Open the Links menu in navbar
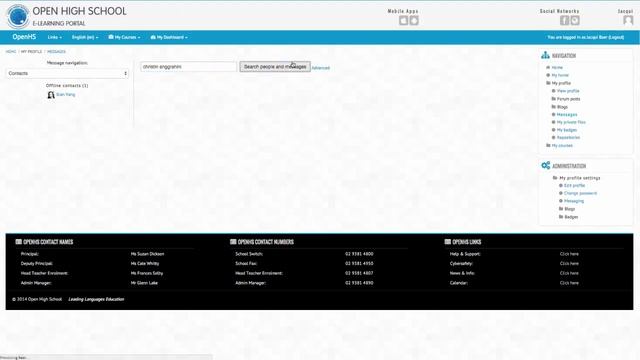The image size is (640, 360). click(55, 37)
